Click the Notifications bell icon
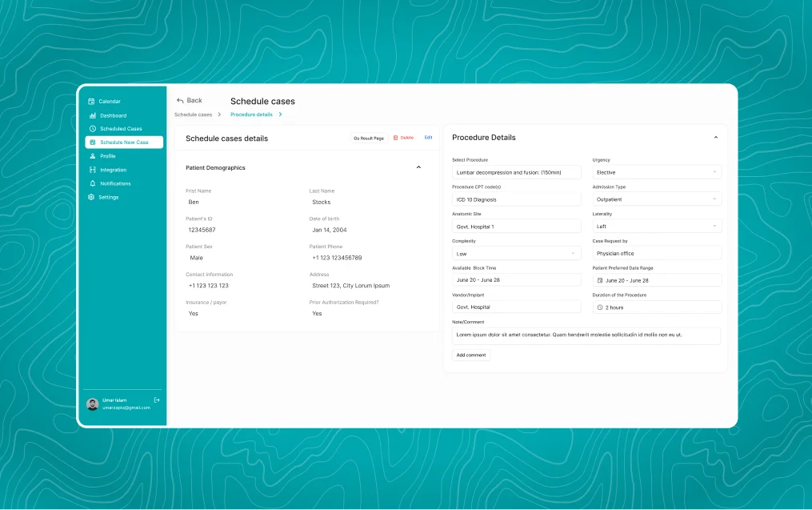The image size is (812, 510). 93,183
